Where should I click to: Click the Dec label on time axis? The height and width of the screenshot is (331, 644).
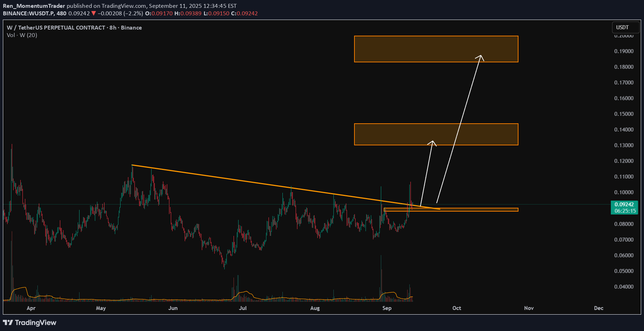point(599,308)
